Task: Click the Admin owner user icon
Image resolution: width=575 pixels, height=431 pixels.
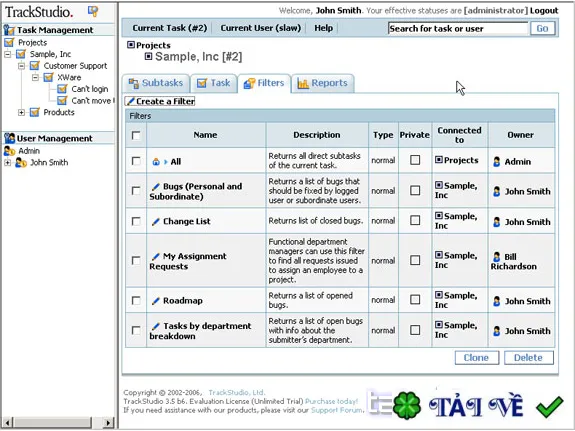Action: point(497,161)
